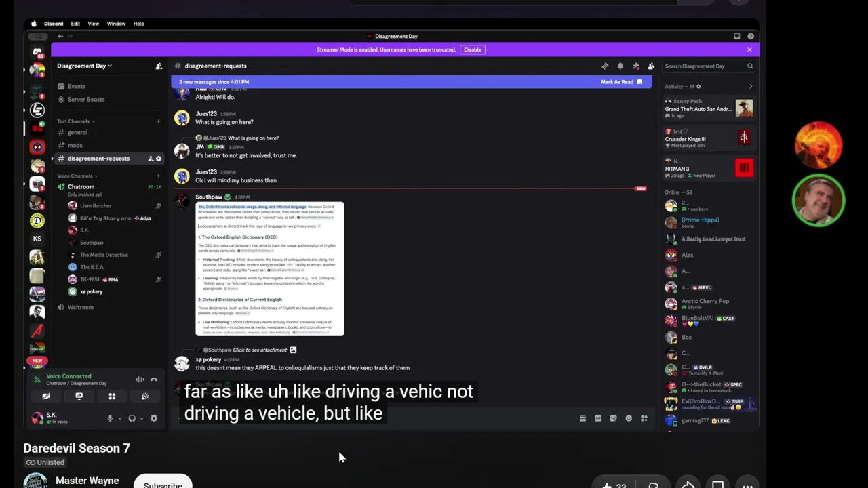Open Southpaw's Oxford dictionary image attachment
Viewport: 868px width, 488px height.
click(x=270, y=269)
